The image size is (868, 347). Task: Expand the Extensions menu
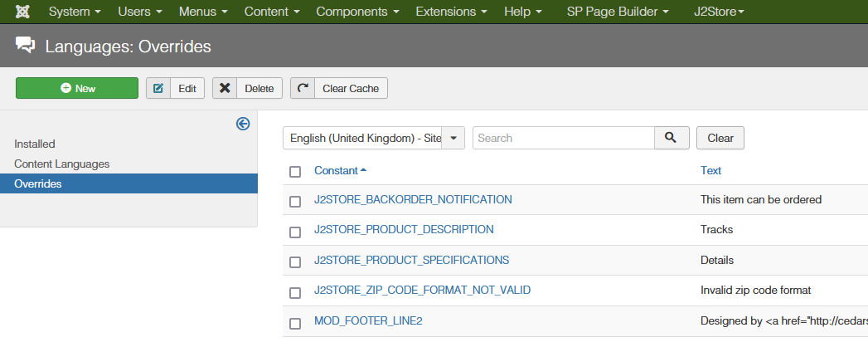(451, 12)
